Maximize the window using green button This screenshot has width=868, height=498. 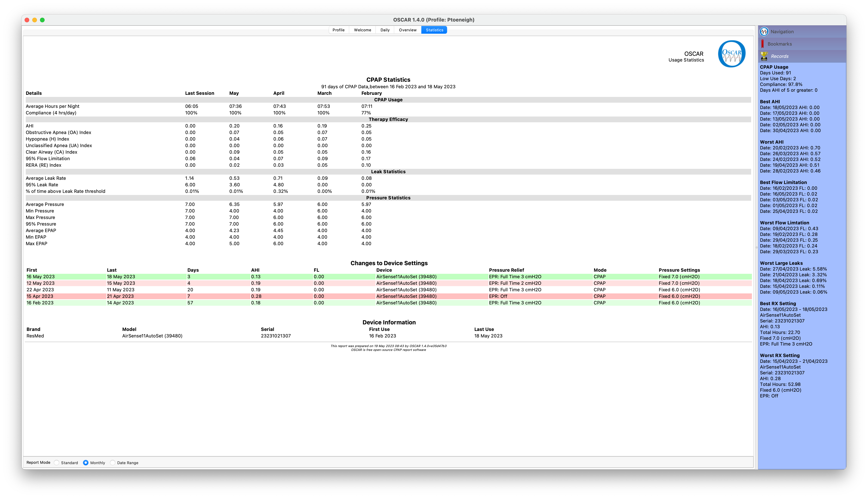pyautogui.click(x=42, y=20)
